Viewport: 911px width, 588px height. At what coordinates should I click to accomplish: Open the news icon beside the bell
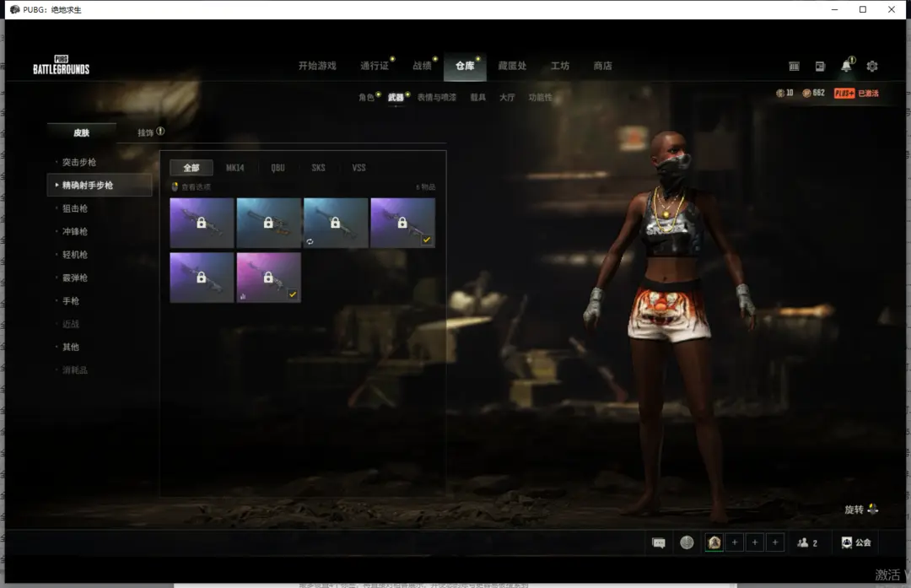click(x=820, y=67)
